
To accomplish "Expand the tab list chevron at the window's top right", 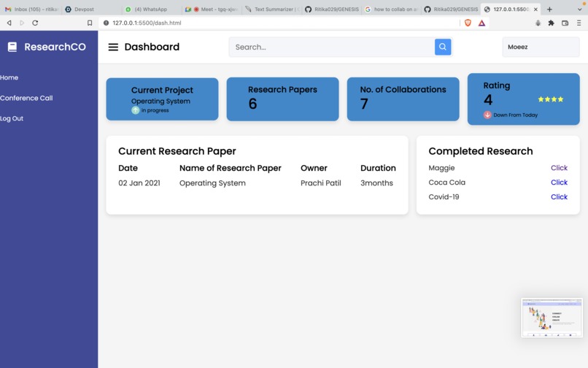I will tap(580, 9).
